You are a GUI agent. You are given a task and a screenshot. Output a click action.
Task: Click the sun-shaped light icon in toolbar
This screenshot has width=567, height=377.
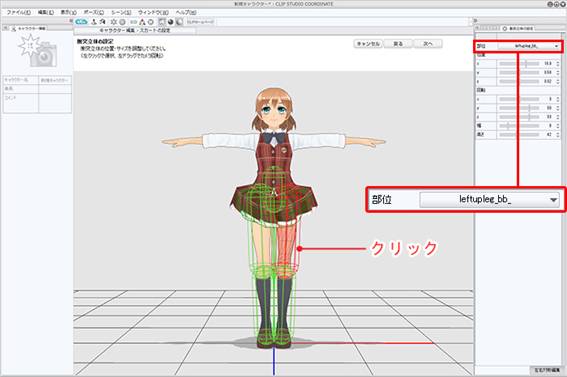tap(114, 22)
